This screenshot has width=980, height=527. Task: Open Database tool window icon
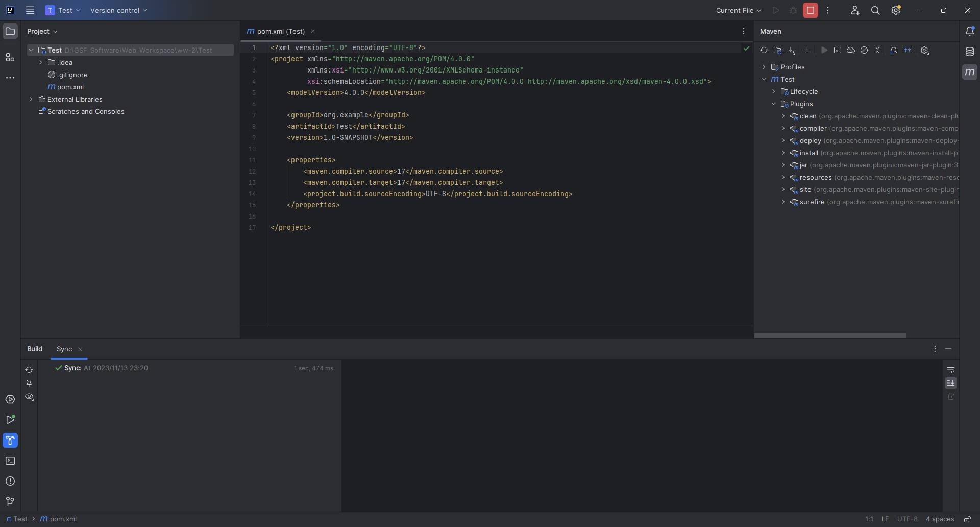[970, 52]
